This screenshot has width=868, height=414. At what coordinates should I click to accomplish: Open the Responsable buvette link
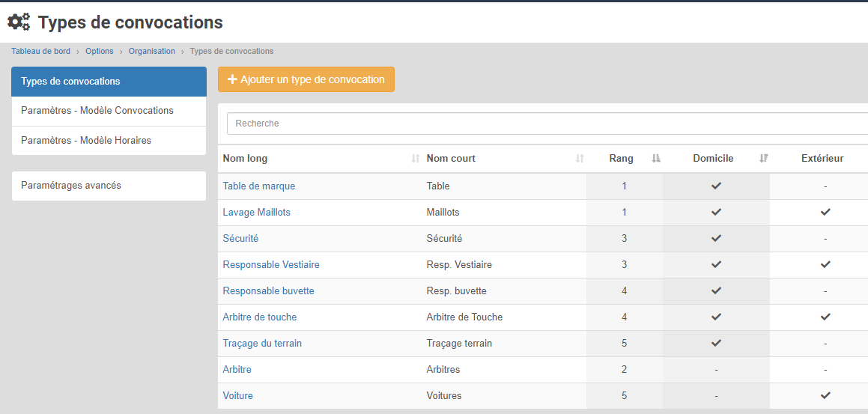tap(268, 290)
